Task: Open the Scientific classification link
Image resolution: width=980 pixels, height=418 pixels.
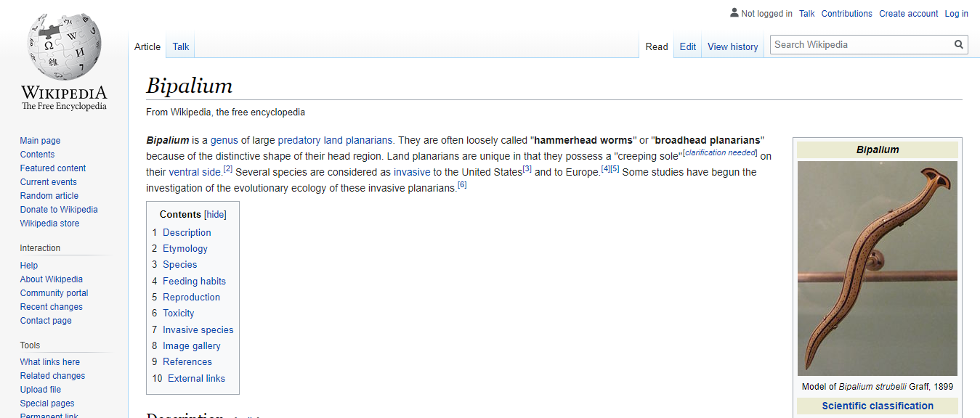Action: 877,406
